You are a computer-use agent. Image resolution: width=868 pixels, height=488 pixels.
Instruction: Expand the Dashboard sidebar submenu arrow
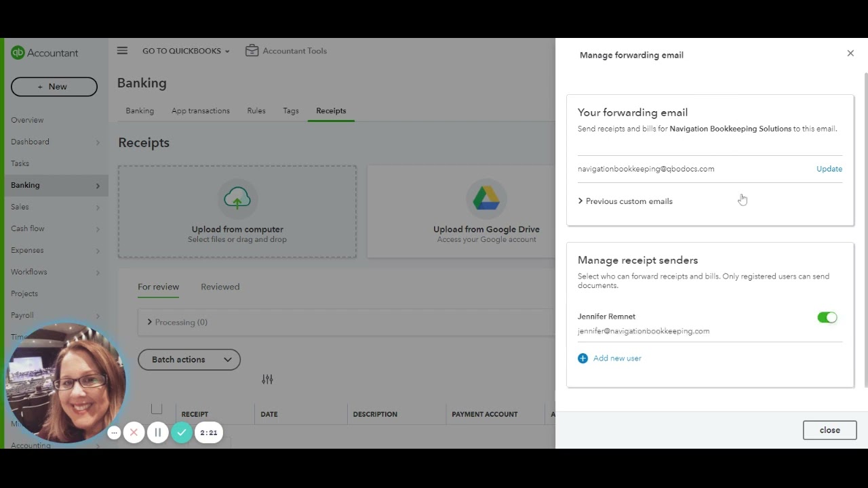point(98,142)
